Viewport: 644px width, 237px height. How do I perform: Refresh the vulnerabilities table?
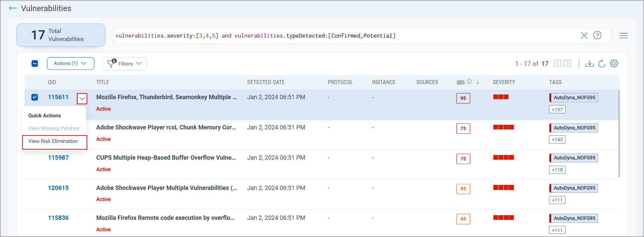pyautogui.click(x=602, y=64)
